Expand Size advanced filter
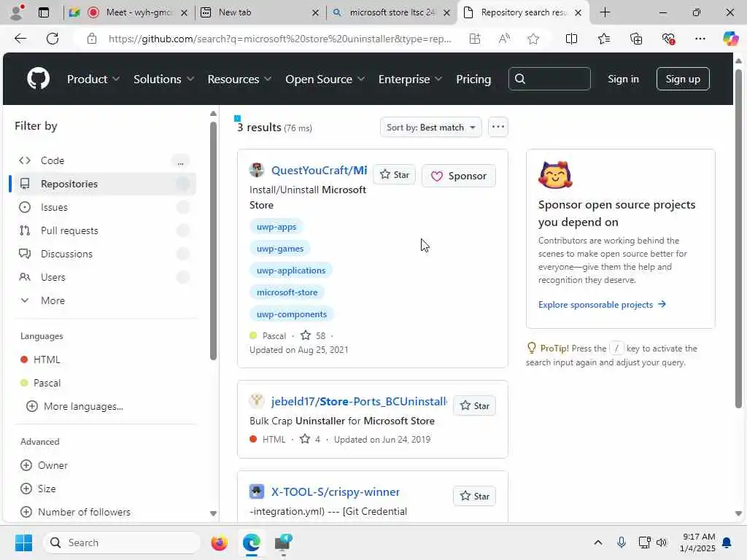The width and height of the screenshot is (747, 560). click(38, 489)
